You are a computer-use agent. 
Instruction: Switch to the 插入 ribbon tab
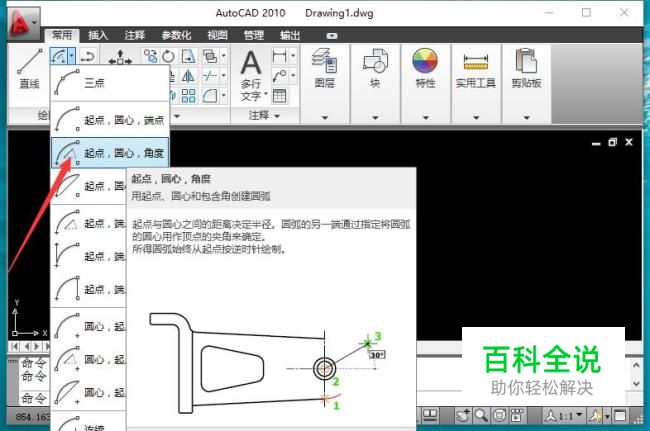coord(98,35)
